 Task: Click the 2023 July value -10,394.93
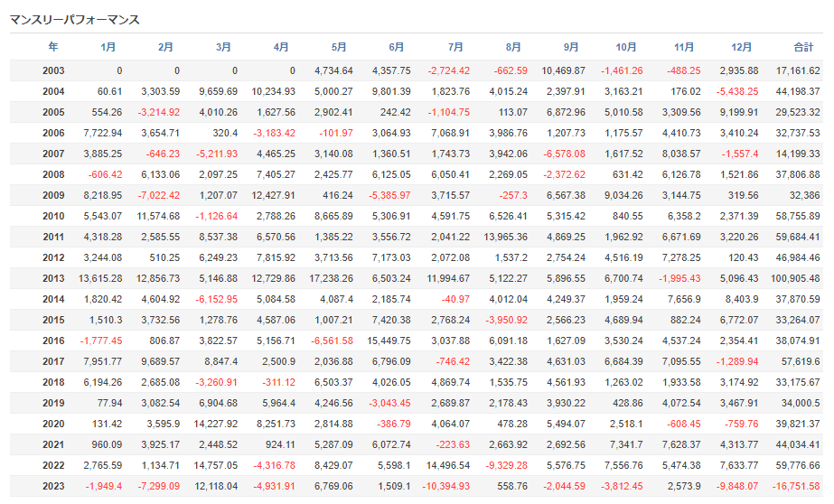[x=446, y=487]
